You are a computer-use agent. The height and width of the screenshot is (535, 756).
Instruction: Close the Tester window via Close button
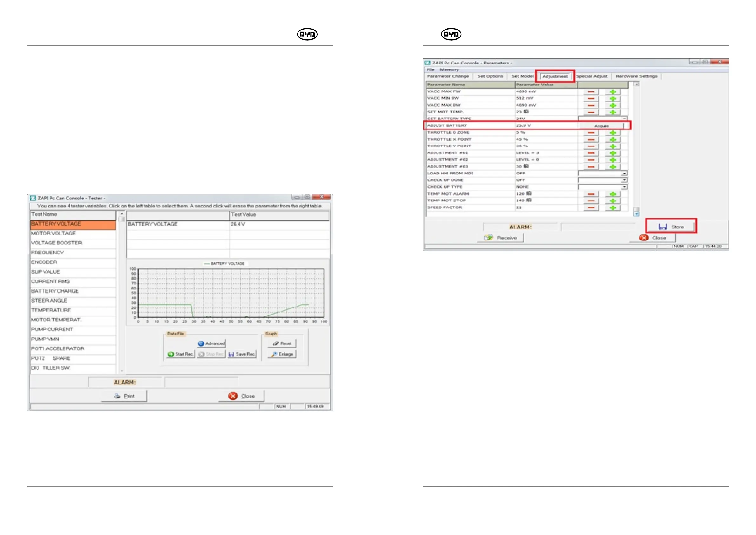tap(241, 396)
